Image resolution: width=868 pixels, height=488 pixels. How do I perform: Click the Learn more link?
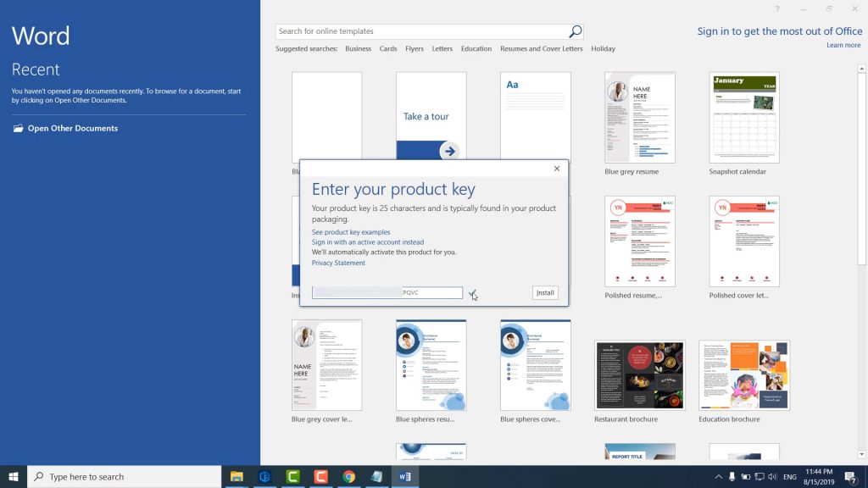pyautogui.click(x=843, y=46)
